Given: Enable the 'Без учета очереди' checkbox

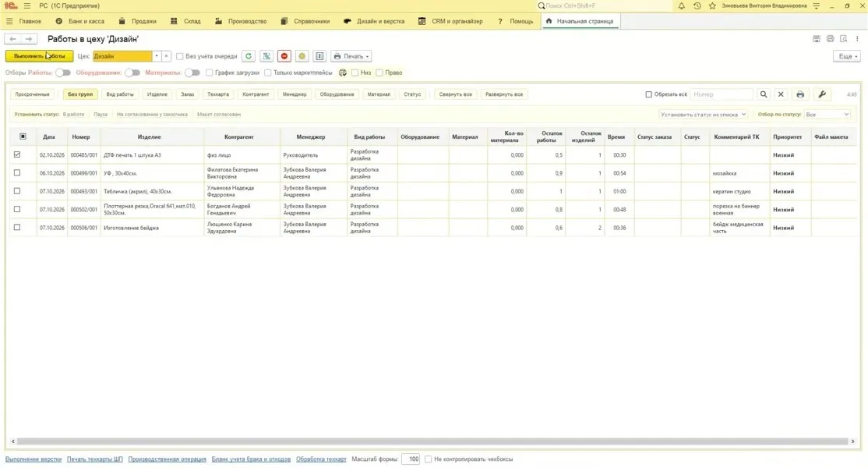Looking at the screenshot, I should pyautogui.click(x=179, y=56).
